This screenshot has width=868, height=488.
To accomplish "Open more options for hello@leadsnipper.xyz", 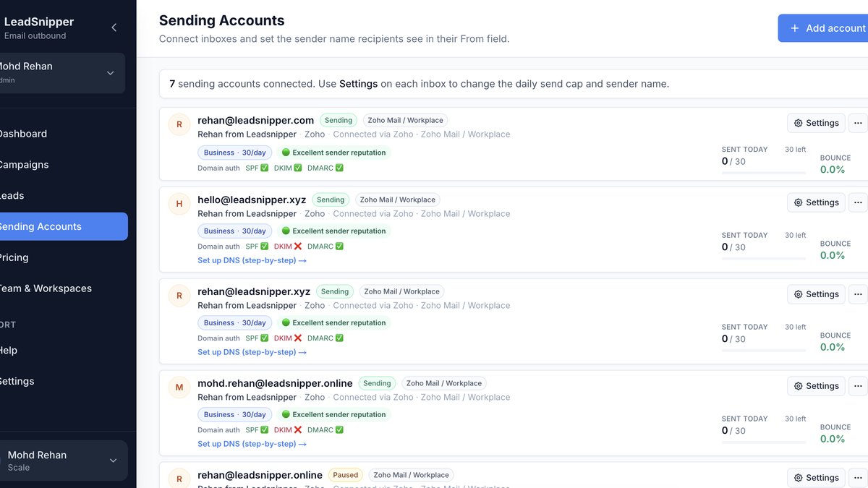I will [x=858, y=202].
